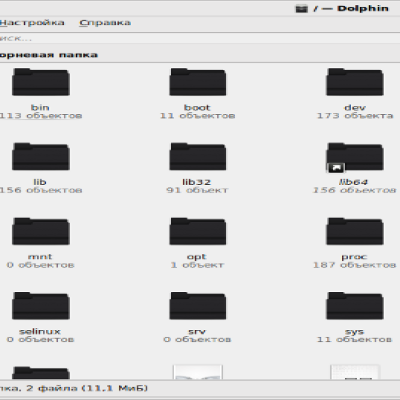This screenshot has height=400, width=400.
Task: Click into the search filter field
Action: click(x=200, y=38)
